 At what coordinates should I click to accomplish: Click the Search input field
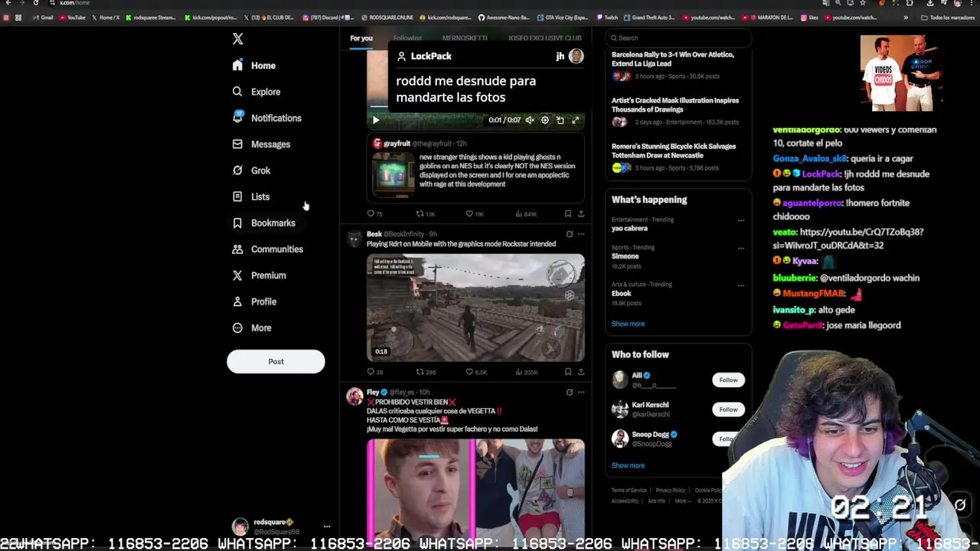(678, 38)
